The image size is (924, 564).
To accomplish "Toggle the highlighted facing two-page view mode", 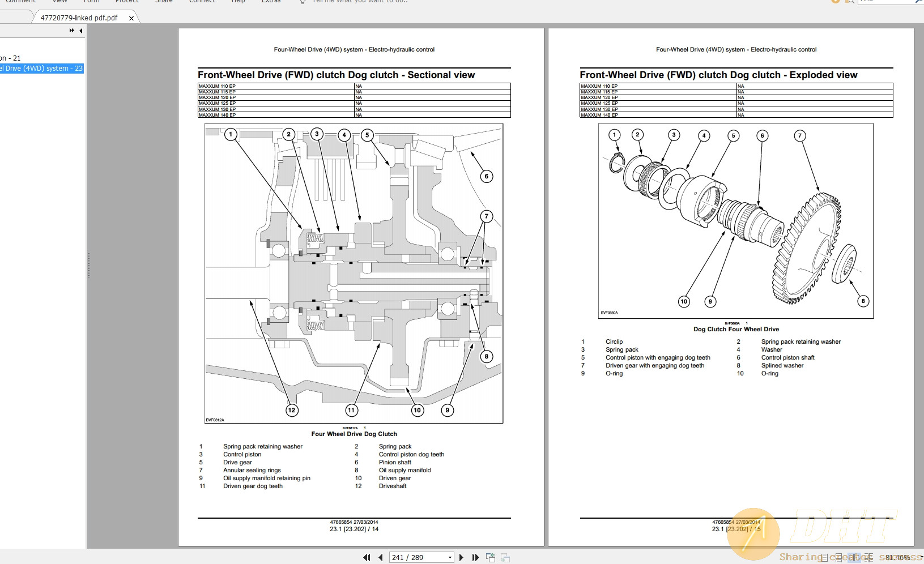I will (854, 557).
